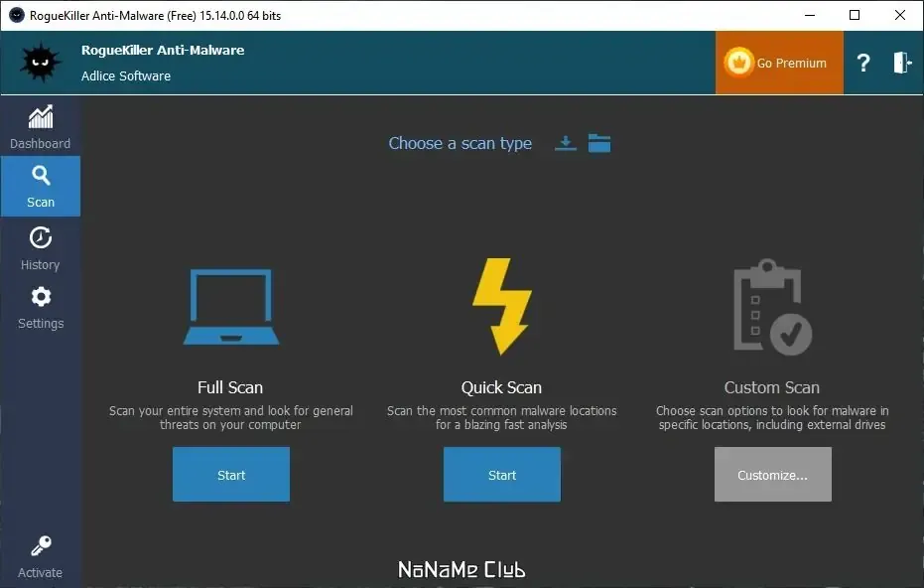The height and width of the screenshot is (588, 924).
Task: Start the Quick Scan
Action: (x=502, y=475)
